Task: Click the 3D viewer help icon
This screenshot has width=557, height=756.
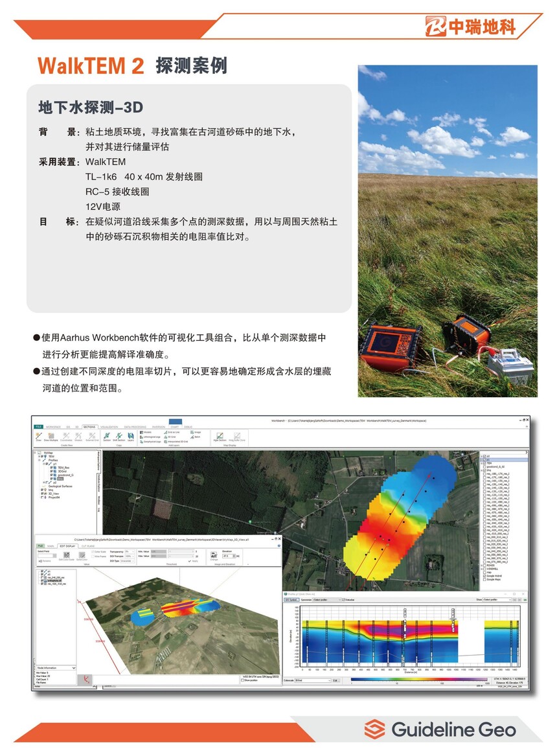Action: click(x=279, y=545)
